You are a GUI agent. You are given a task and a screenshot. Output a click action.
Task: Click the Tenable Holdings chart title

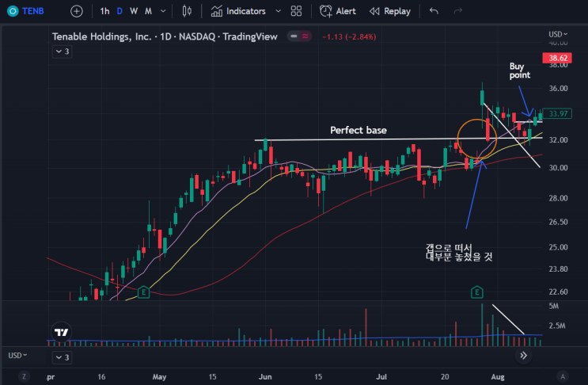click(x=165, y=36)
